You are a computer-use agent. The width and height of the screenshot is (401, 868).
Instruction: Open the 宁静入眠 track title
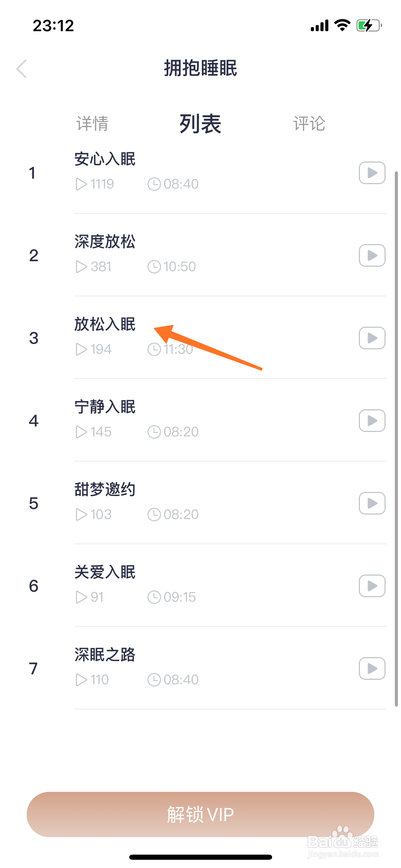click(105, 407)
